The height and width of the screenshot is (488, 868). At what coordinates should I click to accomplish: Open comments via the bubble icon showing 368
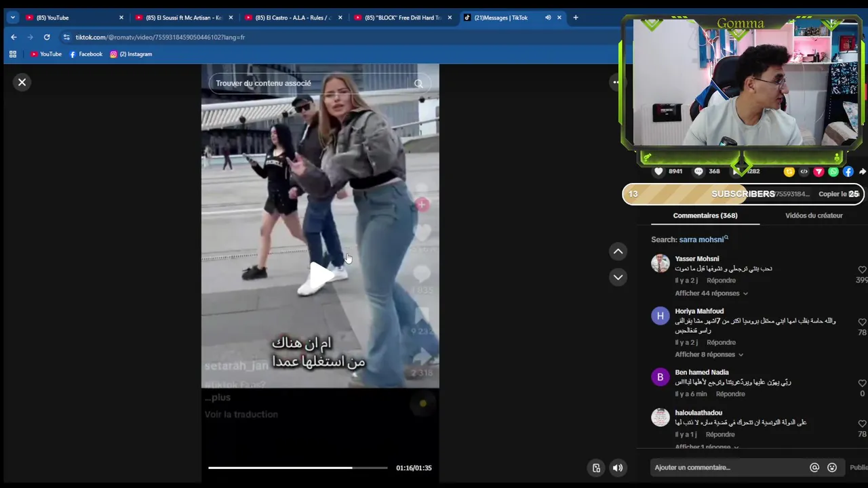click(698, 171)
